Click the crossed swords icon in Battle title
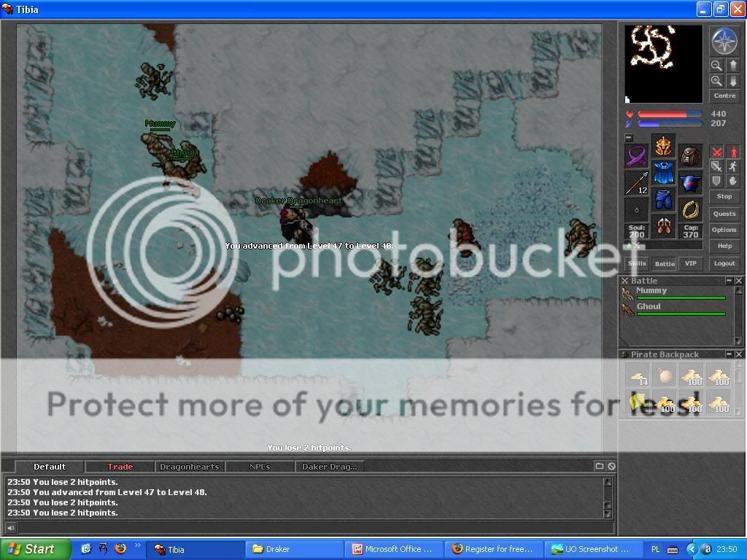Viewport: 747px width, 560px height. click(624, 281)
